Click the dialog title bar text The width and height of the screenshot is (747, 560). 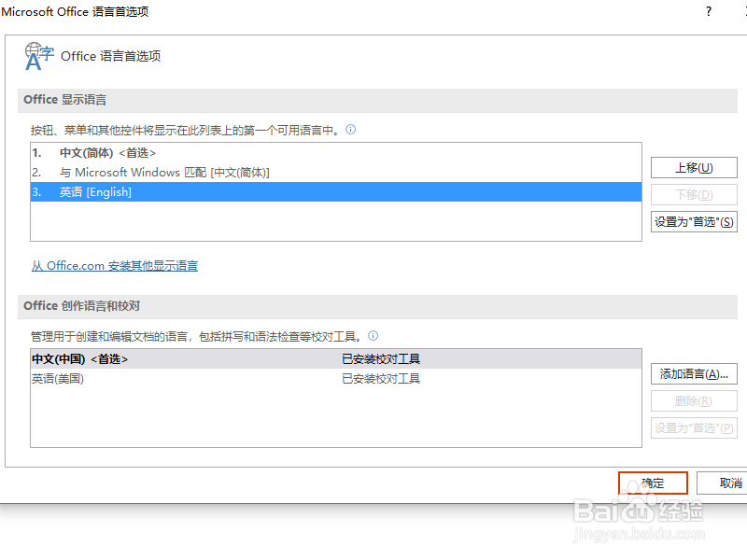(74, 12)
